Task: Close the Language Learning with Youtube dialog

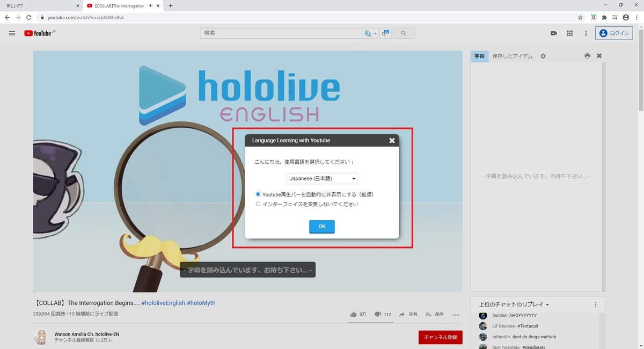Action: [392, 141]
